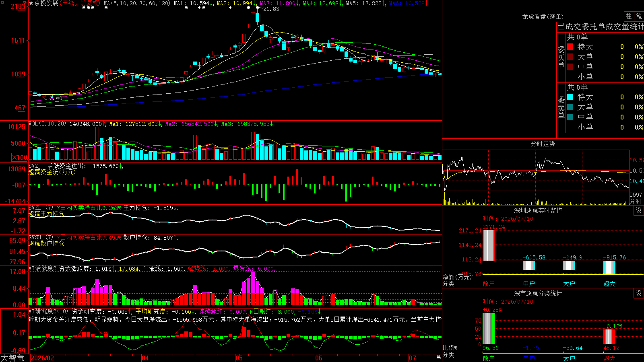Click the star favorite icon beside 京投发展
The image size is (644, 362).
31,3
